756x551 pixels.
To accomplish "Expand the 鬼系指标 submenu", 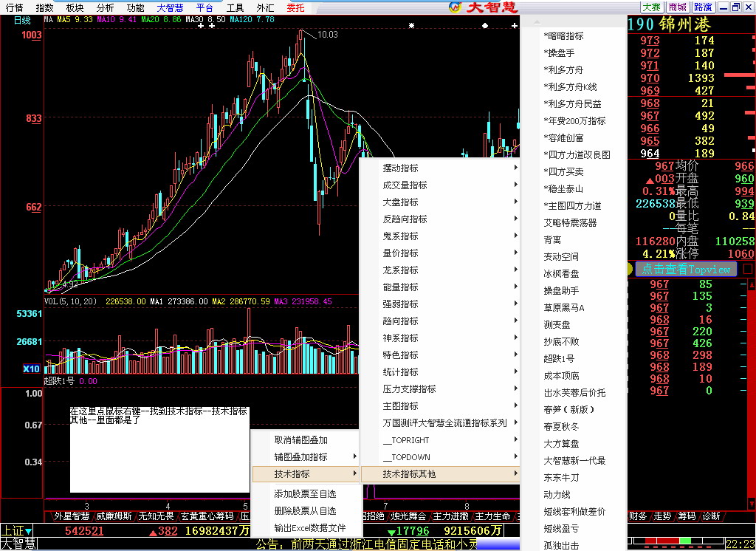I will (x=440, y=236).
